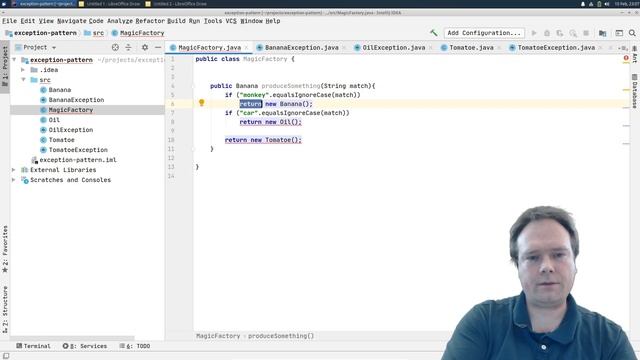Click line number 10 in the gutter
The width and height of the screenshot is (640, 360).
point(171,140)
